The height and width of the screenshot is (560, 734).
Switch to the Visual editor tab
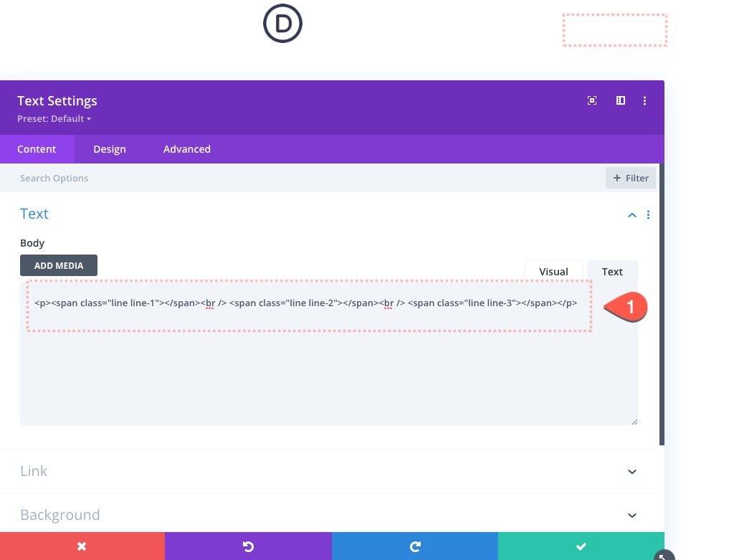(553, 272)
